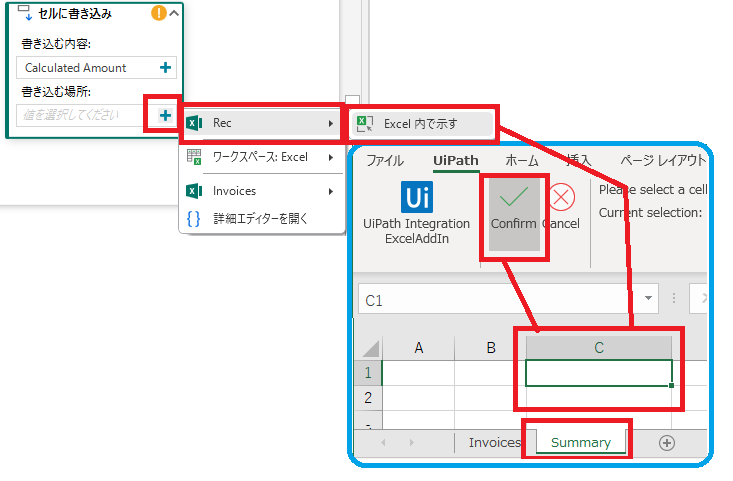Click the UiPath Integration ExcelAddIn icon
Viewport: 733px width, 481px height.
coord(417,197)
